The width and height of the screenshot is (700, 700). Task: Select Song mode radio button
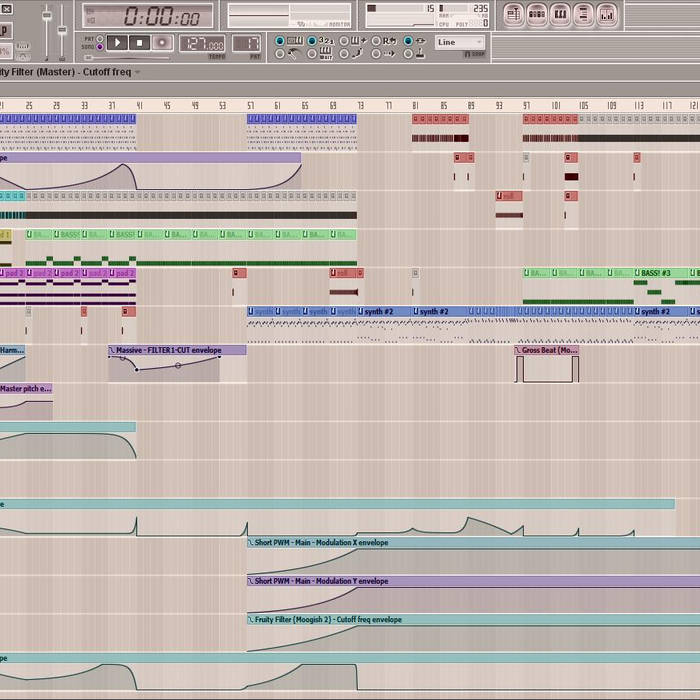(101, 47)
